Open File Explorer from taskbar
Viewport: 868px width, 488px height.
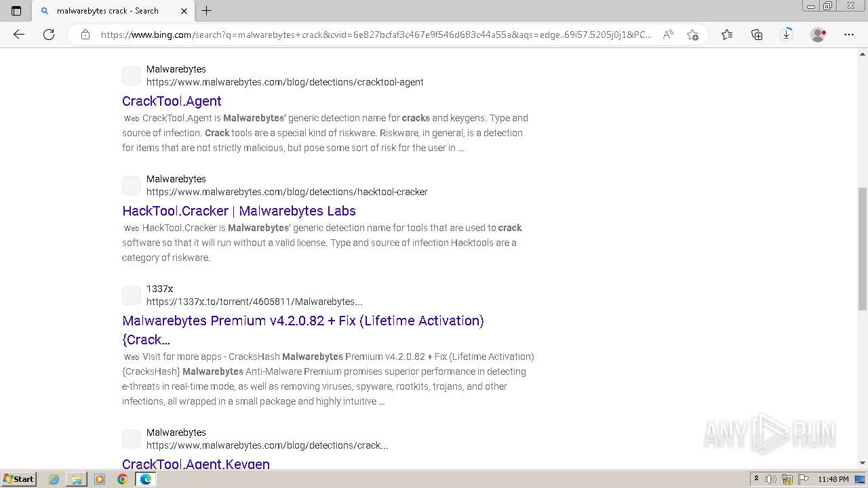(x=77, y=479)
